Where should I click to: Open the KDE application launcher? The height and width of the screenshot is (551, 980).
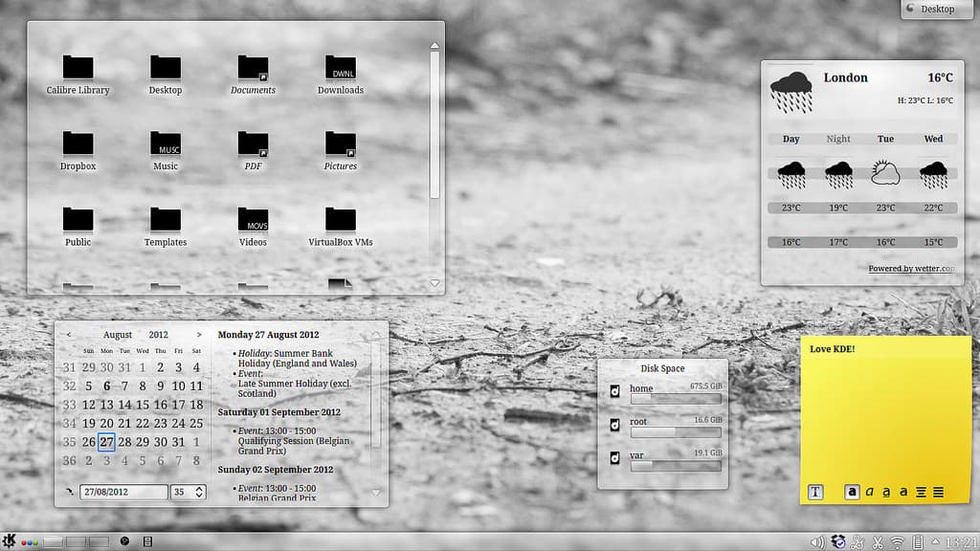(9, 541)
